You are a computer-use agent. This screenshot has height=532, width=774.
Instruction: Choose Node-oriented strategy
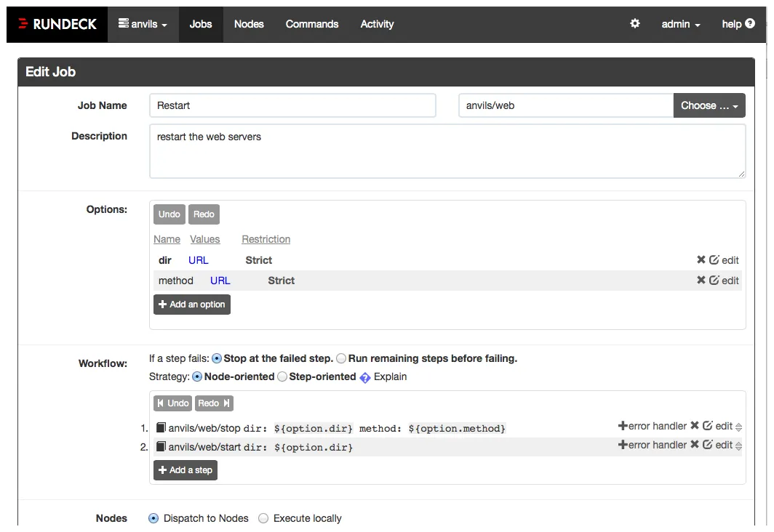point(197,376)
